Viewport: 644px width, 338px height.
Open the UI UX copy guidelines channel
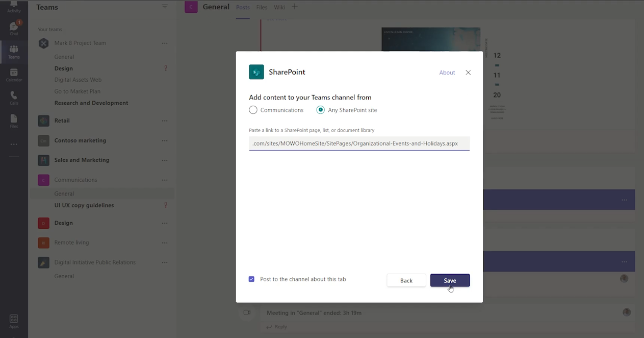pos(84,205)
